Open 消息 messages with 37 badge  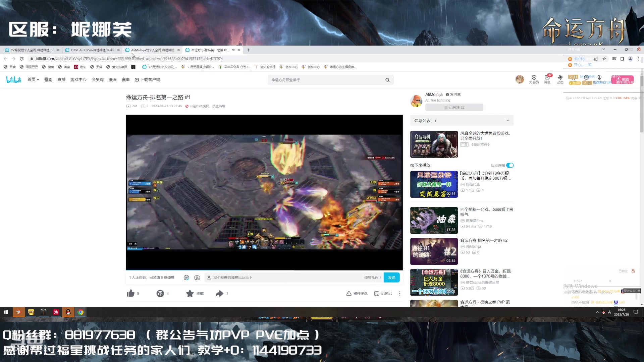point(547,79)
